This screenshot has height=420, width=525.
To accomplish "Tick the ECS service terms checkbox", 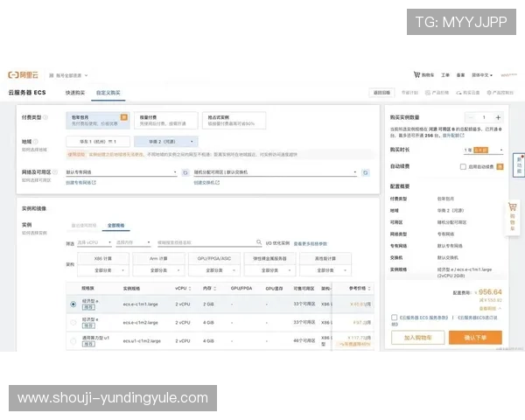I will [394, 317].
